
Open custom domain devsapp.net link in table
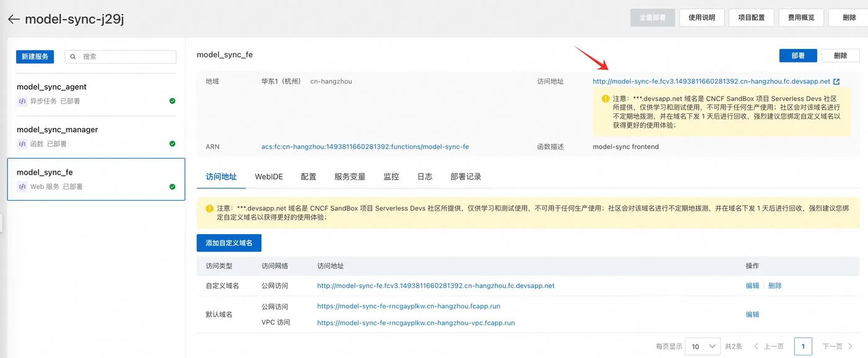pyautogui.click(x=436, y=286)
